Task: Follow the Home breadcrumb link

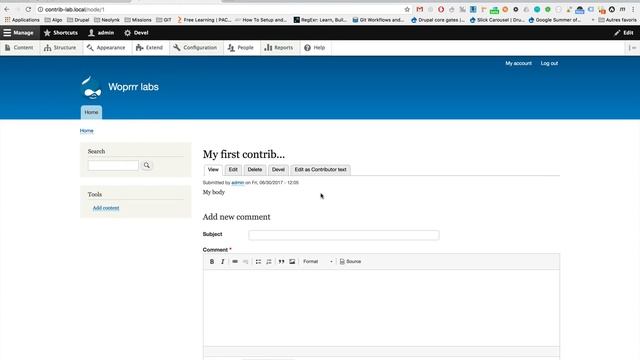Action: click(87, 131)
